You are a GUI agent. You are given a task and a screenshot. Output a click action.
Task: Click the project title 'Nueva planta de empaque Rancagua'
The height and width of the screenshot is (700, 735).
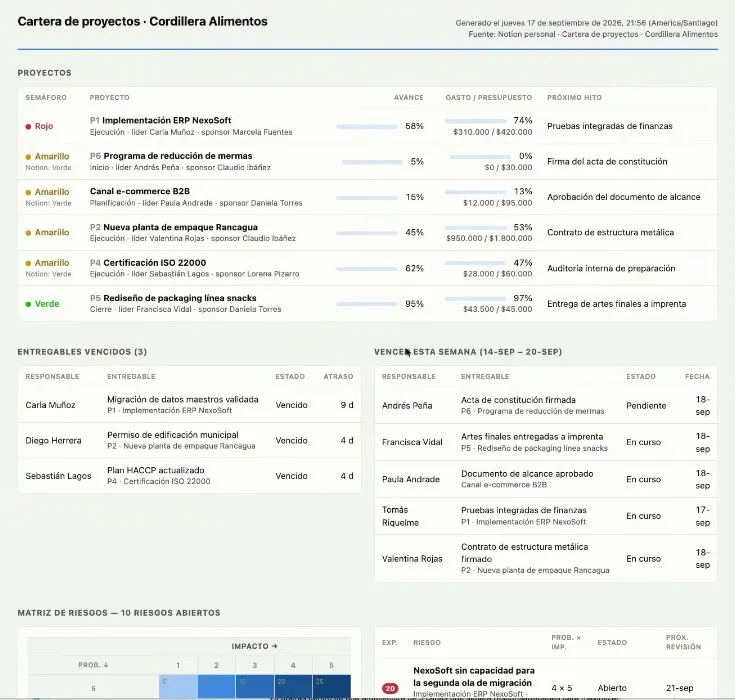(180, 227)
